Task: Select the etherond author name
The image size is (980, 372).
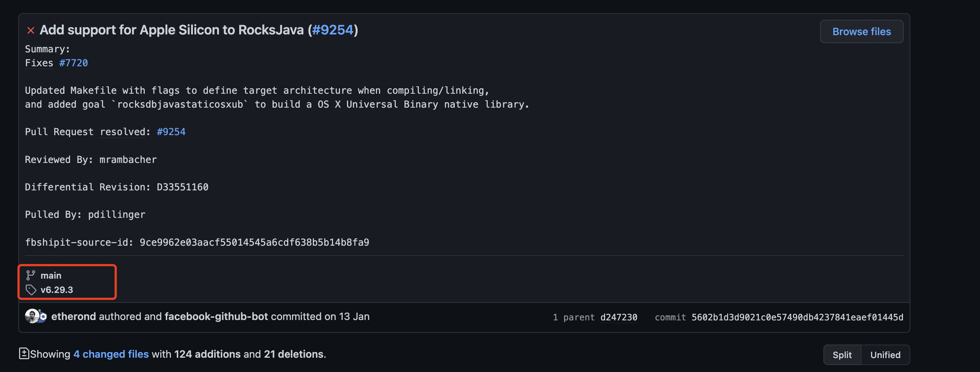Action: pos(73,316)
